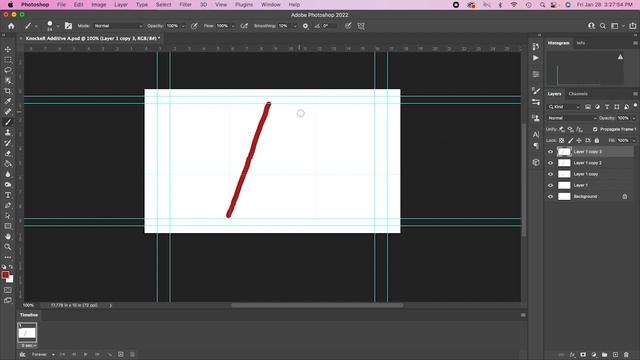Select the Lasso tool
640x360 pixels.
click(x=8, y=70)
